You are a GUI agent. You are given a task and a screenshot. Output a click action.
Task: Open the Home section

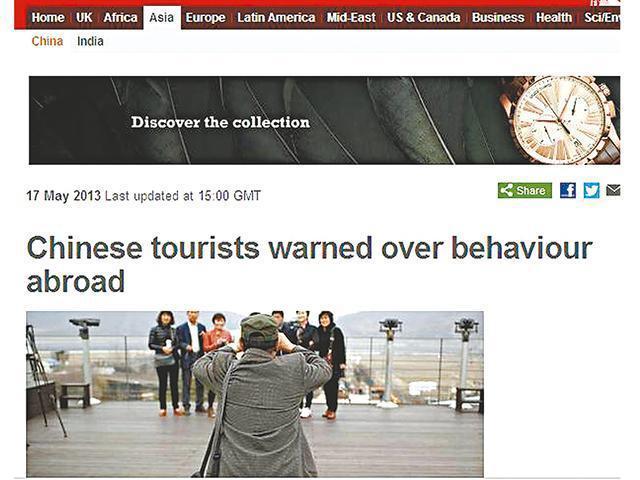coord(48,18)
